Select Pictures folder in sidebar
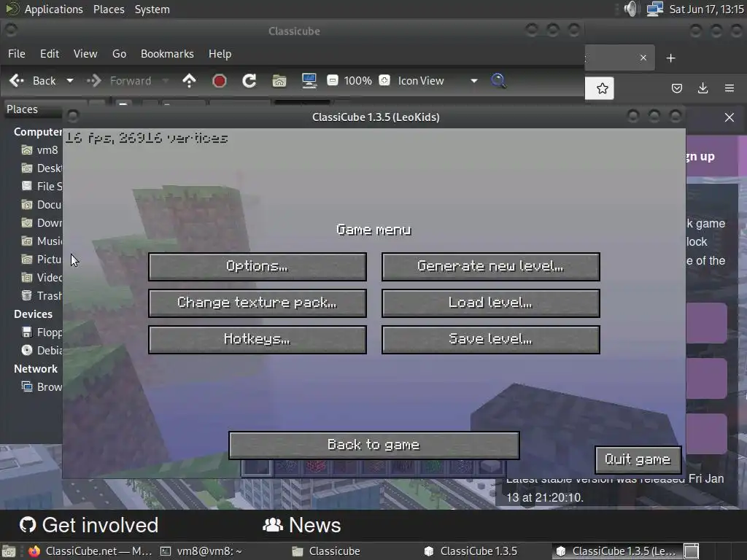Image resolution: width=747 pixels, height=560 pixels. [x=42, y=260]
